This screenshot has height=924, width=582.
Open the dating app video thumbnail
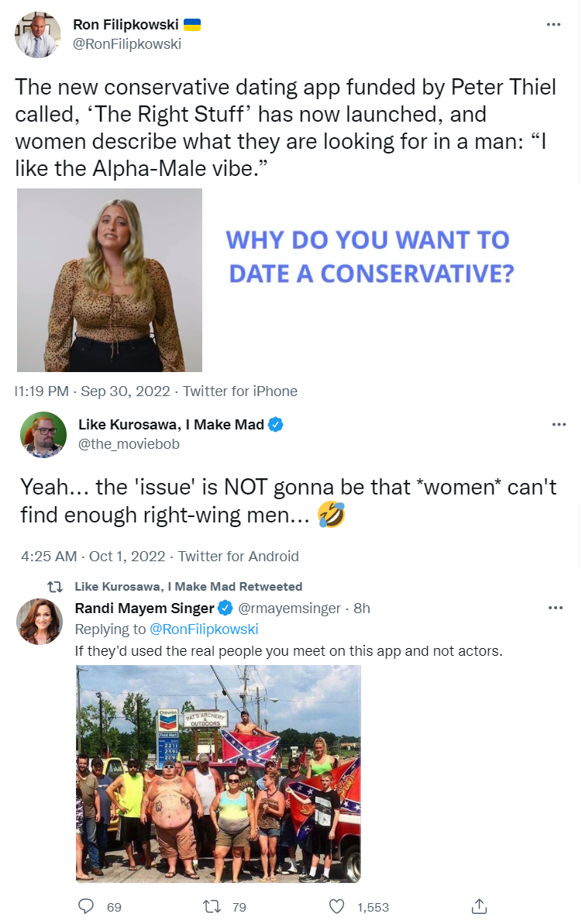(x=109, y=280)
